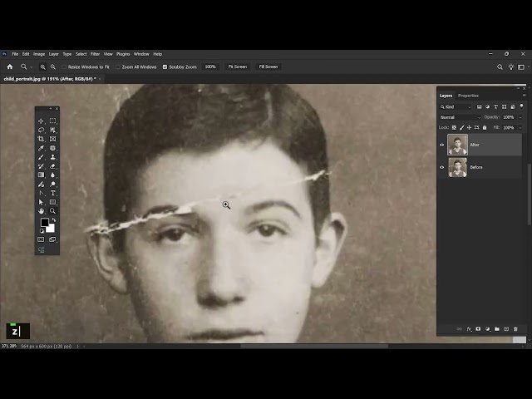Expand the Opacity slider dropdown
This screenshot has height=399, width=532.
(520, 117)
